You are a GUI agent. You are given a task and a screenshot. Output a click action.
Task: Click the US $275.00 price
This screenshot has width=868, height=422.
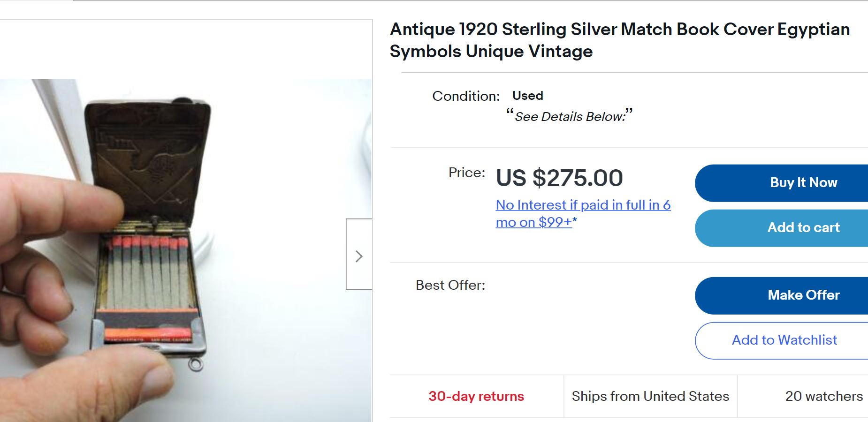(x=559, y=178)
